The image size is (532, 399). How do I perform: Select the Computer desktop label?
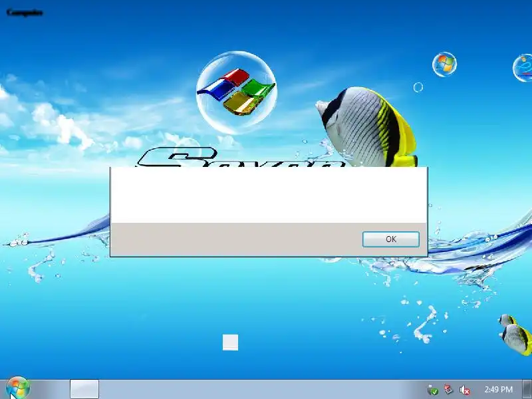click(25, 13)
